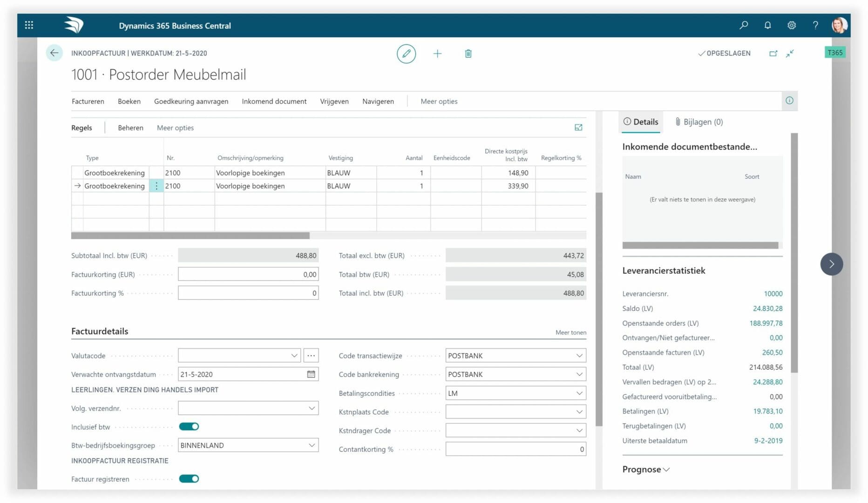Open Btw-bedrijfsboekingsgroep BINNENLAND dropdown
Viewport: 868px width, 503px height.
tap(312, 445)
